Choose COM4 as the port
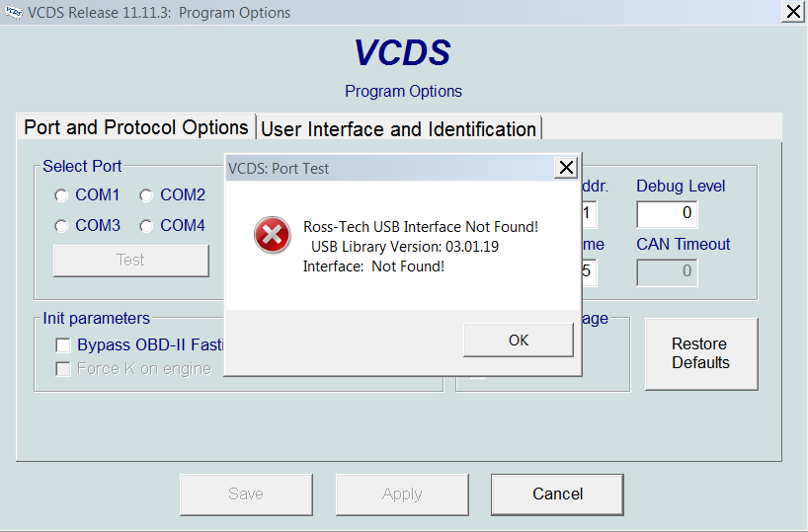This screenshot has height=532, width=808. 146,226
